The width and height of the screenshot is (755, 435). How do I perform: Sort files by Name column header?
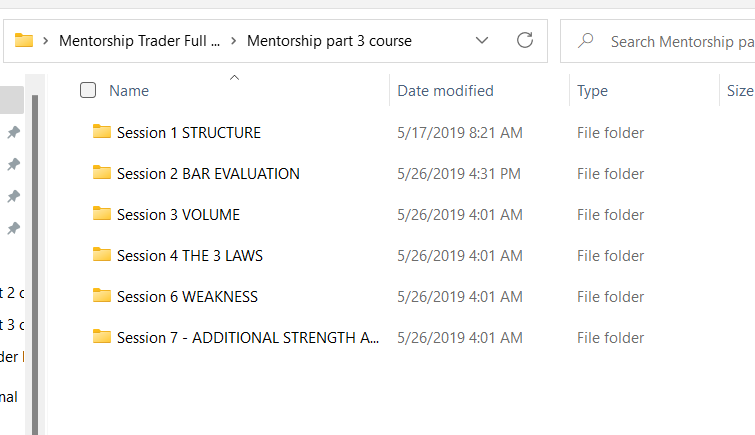(129, 91)
